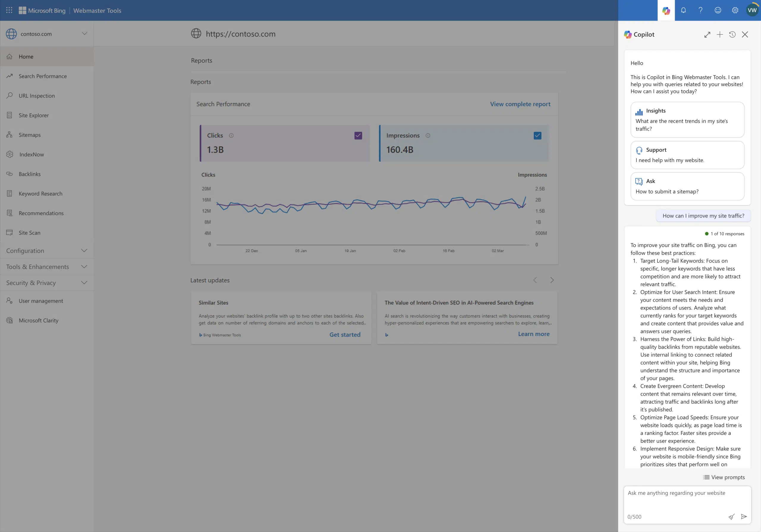Toggle the Backlinks sidebar entry
Screen dimensions: 761x532
(30, 174)
